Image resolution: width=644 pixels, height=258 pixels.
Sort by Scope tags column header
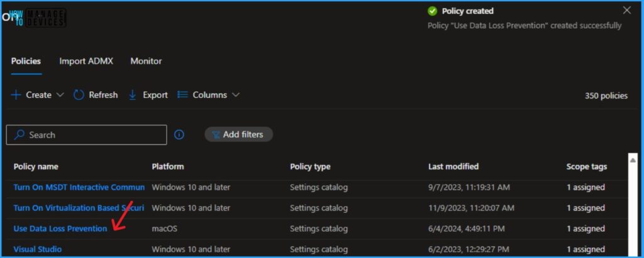587,166
